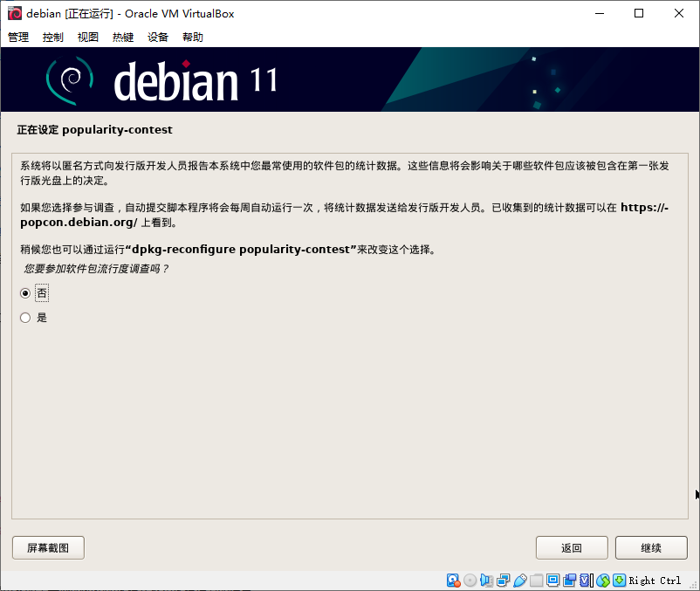Screen dimensions: 700x591
Task: Click the dpkg-reconfigure popularity-contest command text
Action: [241, 249]
